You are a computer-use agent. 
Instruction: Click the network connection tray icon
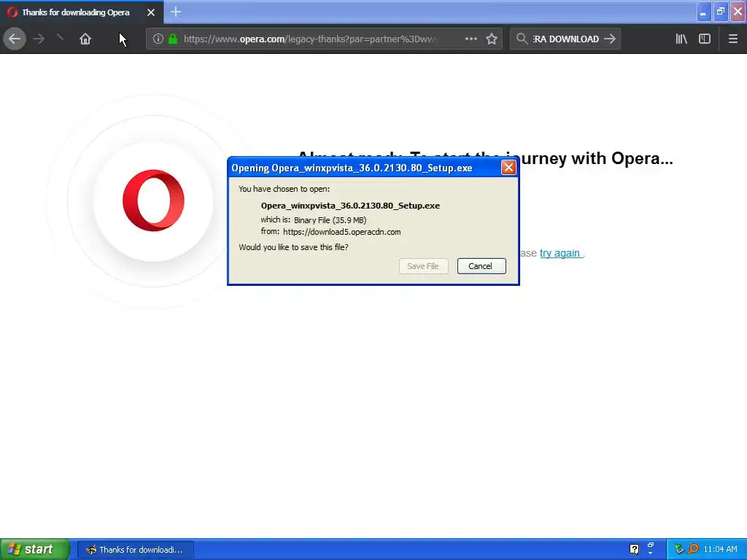click(x=679, y=549)
